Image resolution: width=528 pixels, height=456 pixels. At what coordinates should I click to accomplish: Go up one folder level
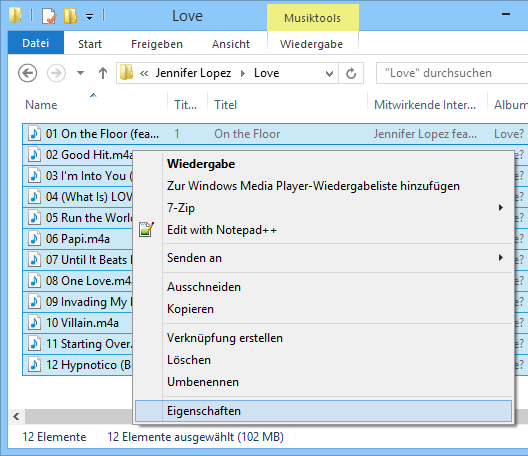click(x=103, y=73)
